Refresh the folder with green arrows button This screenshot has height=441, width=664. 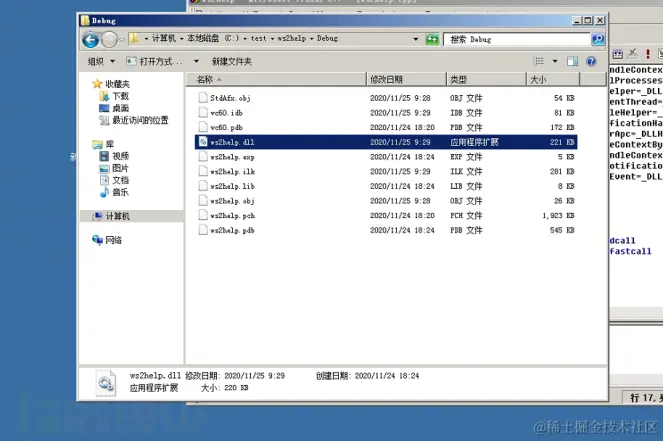pyautogui.click(x=432, y=39)
